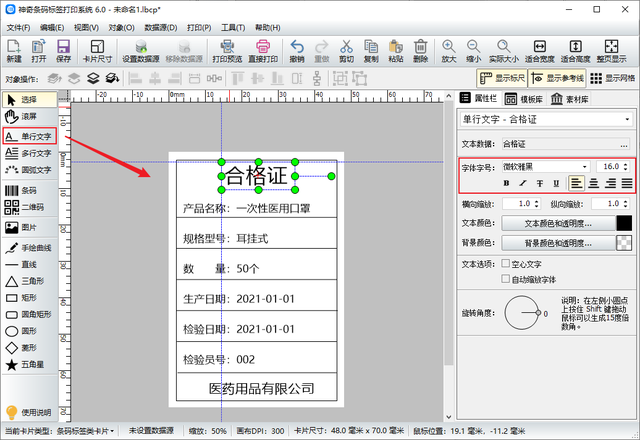Toggle bold B text formatting
Viewport: 640px width, 440px height.
[x=507, y=183]
